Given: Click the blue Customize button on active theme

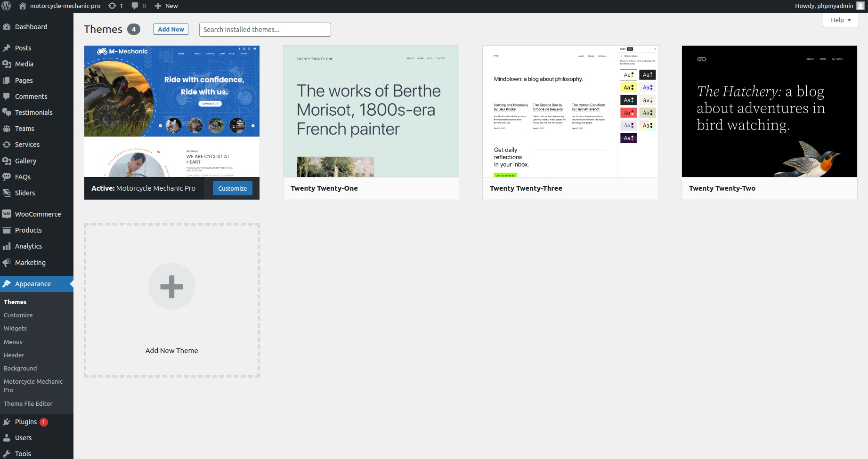Looking at the screenshot, I should [233, 188].
